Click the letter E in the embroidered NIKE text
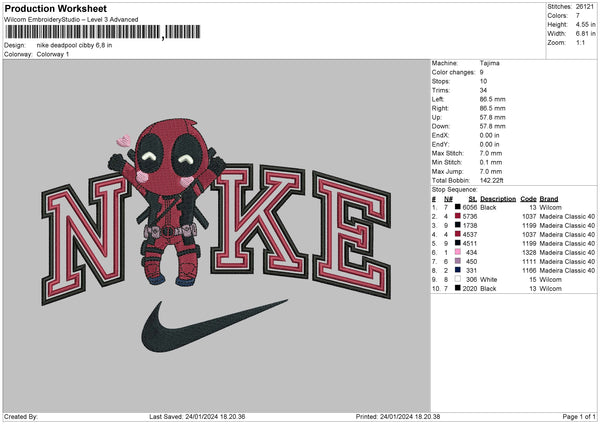This screenshot has height=424, width=600. [x=351, y=234]
